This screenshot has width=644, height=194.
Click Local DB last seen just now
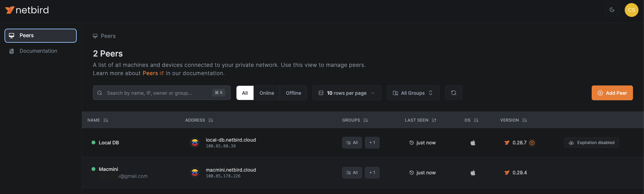[422, 143]
